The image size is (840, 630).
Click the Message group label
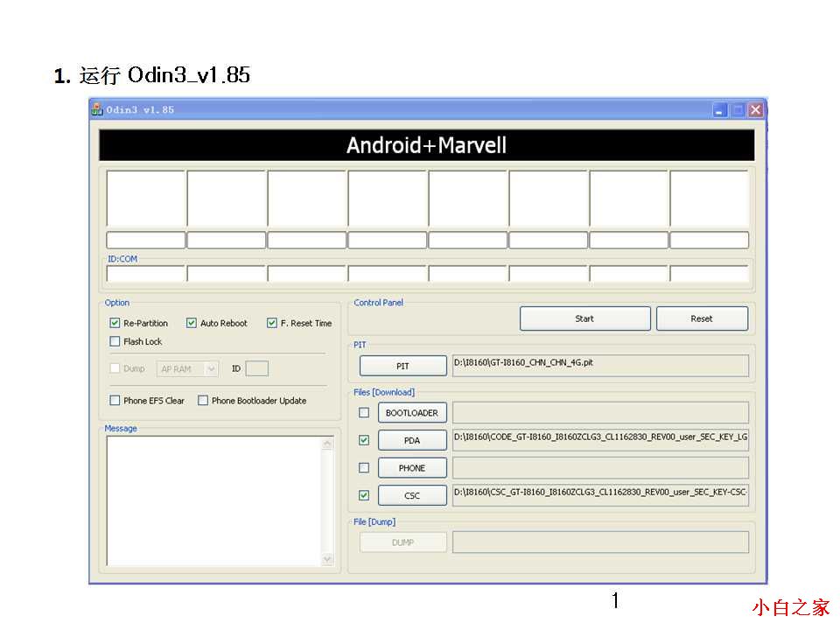(x=121, y=429)
